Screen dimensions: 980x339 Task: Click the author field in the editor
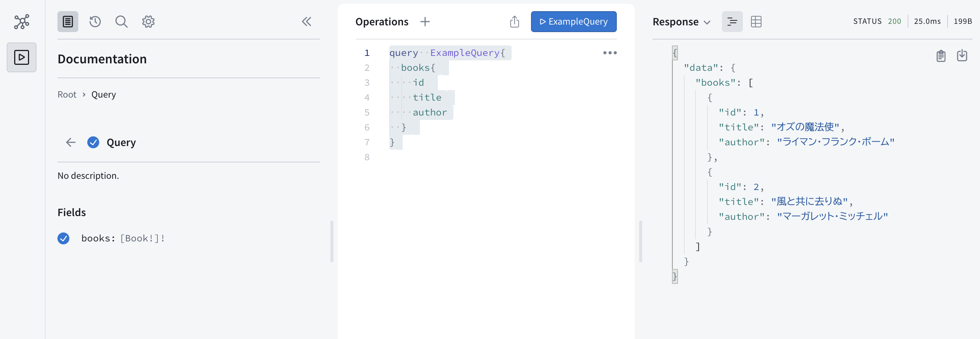point(430,113)
